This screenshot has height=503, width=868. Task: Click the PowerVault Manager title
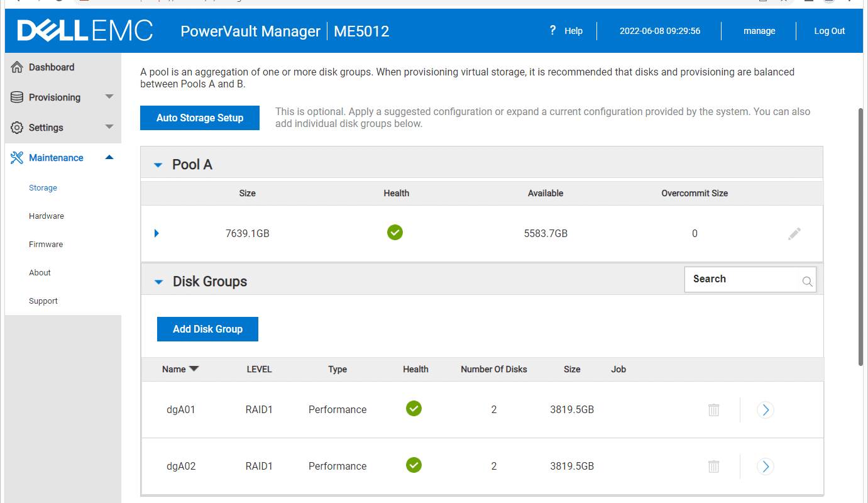pos(251,31)
